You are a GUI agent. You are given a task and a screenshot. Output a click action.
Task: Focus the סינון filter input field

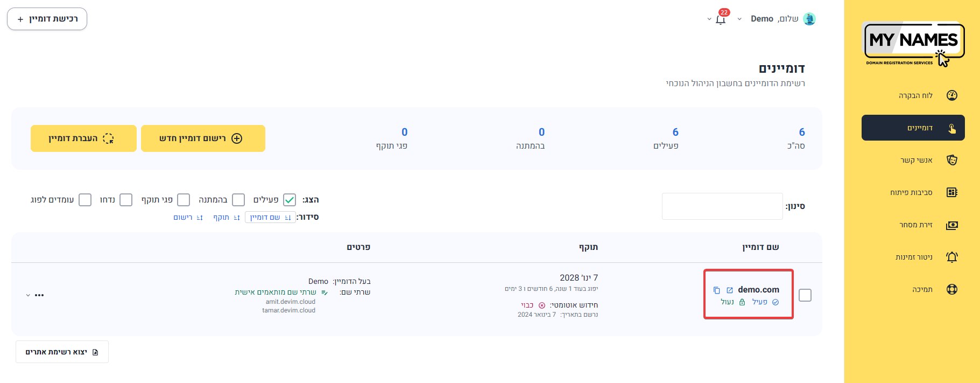coord(722,206)
